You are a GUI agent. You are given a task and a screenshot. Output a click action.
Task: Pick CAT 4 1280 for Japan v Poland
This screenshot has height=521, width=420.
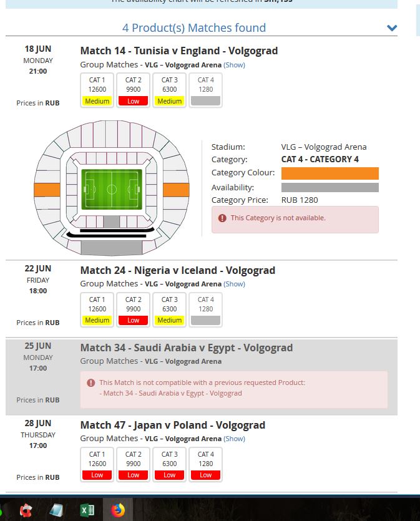(206, 464)
